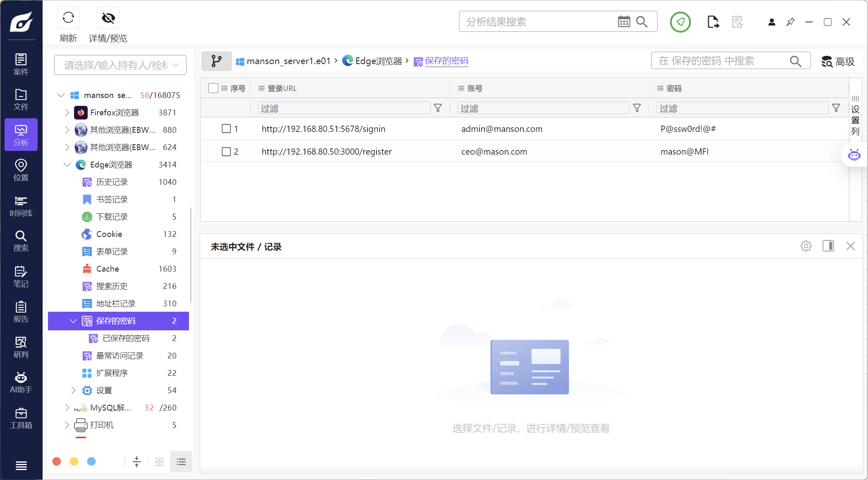Open the 时间线 timeline sidebar item
Image resolution: width=868 pixels, height=480 pixels.
coord(21,206)
